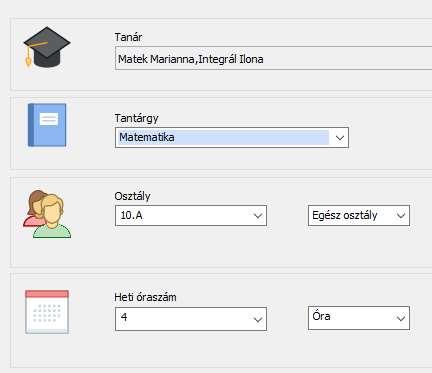432x373 pixels.
Task: Open the Tantárgy Matematika dropdown
Action: click(232, 137)
